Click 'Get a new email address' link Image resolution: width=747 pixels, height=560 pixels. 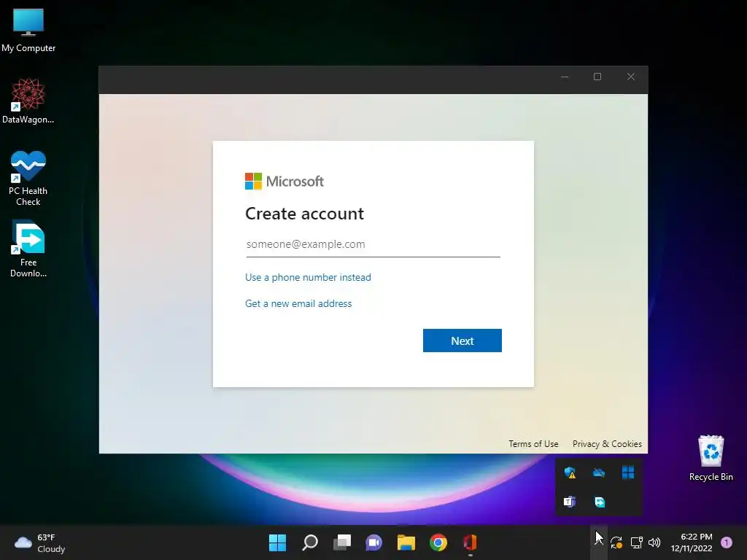pyautogui.click(x=298, y=303)
